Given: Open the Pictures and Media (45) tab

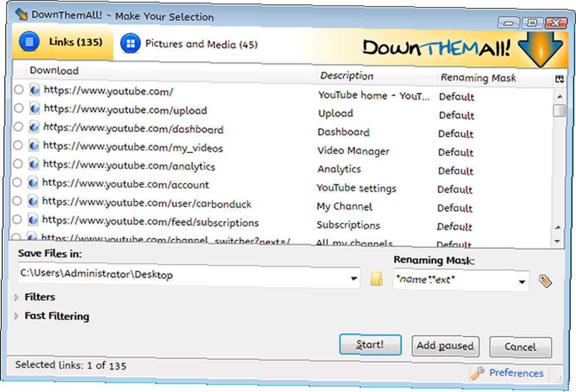Looking at the screenshot, I should (x=189, y=44).
